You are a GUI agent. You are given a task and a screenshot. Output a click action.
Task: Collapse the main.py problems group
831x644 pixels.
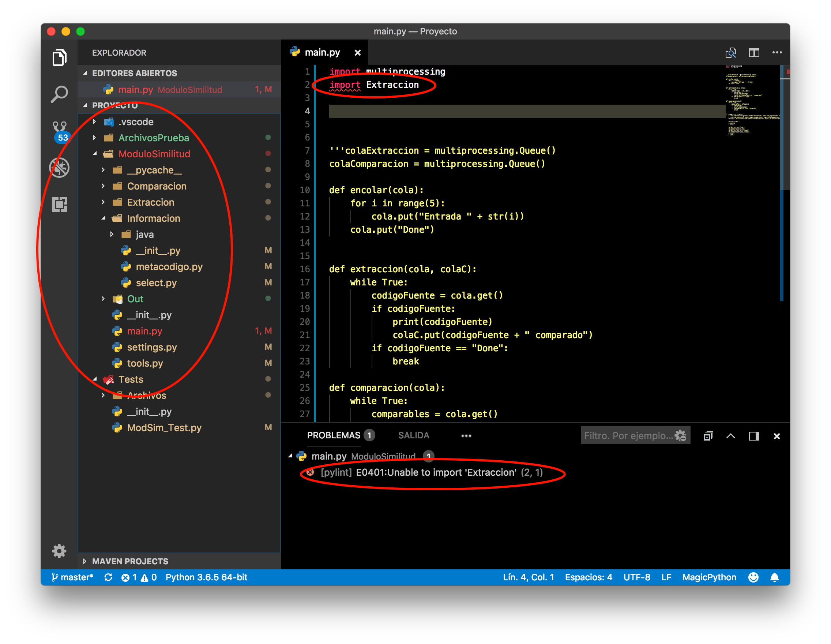pyautogui.click(x=290, y=456)
